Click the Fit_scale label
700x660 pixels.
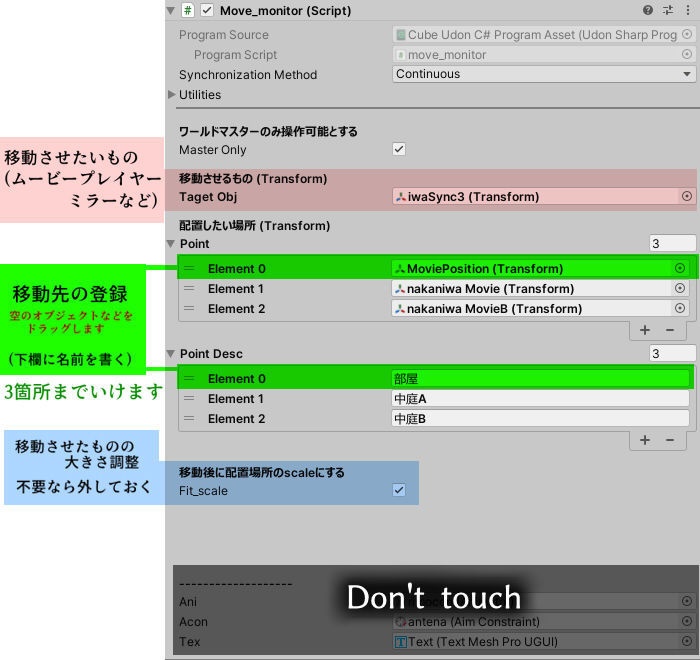coord(203,491)
